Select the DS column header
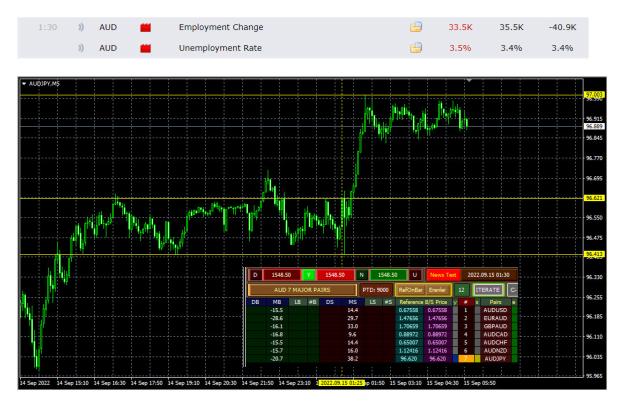This screenshot has height=408, width=625. (x=330, y=302)
